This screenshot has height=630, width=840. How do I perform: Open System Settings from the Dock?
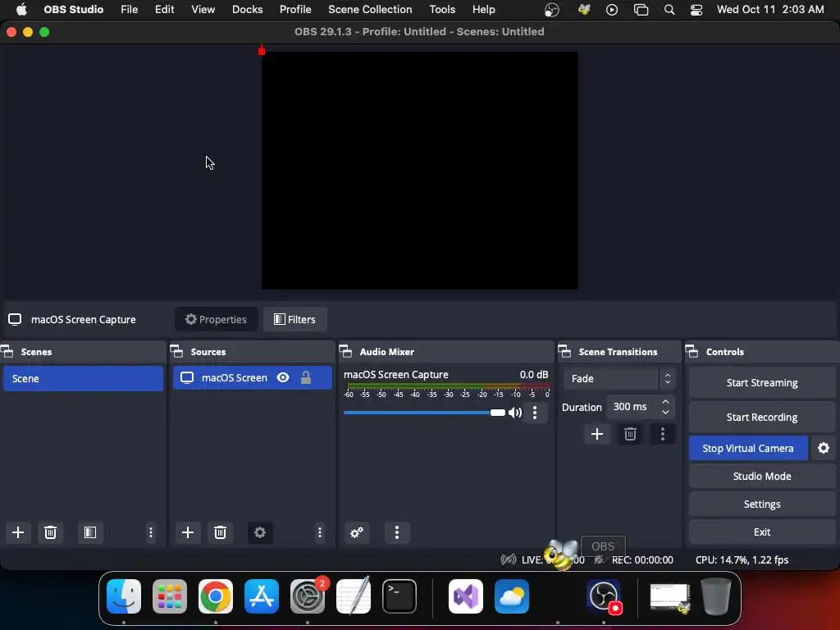[308, 596]
